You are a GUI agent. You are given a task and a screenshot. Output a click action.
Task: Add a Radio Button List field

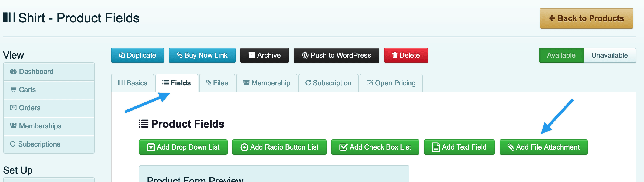tap(279, 147)
